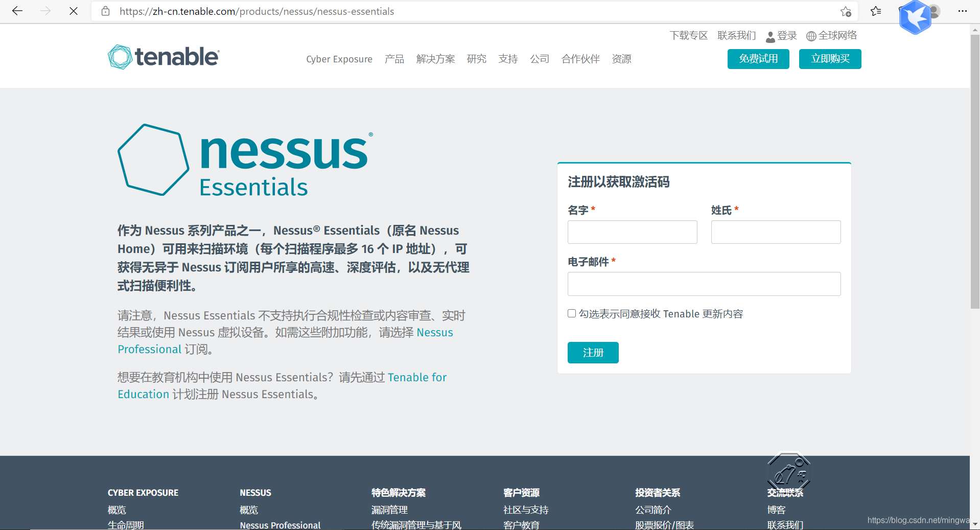Open the 公司 navigation menu
This screenshot has width=980, height=530.
click(x=540, y=59)
